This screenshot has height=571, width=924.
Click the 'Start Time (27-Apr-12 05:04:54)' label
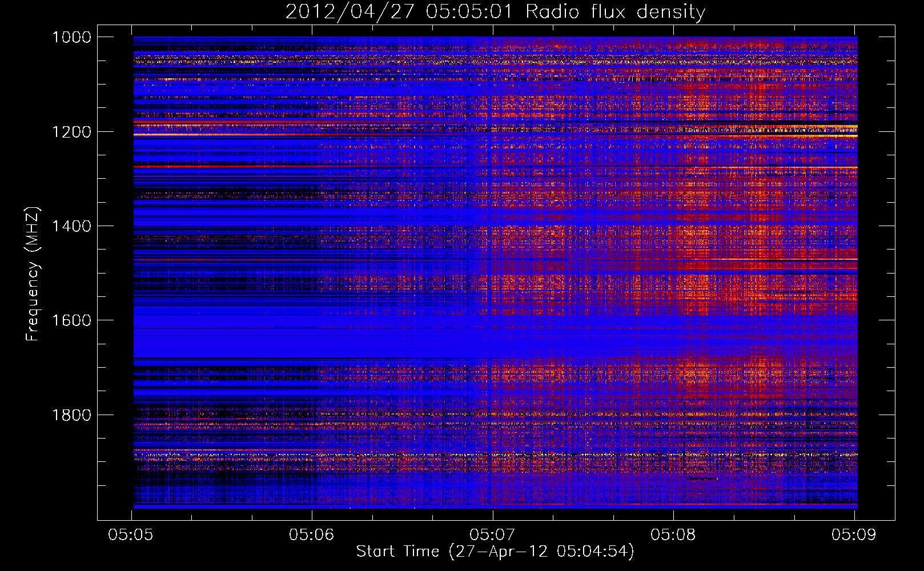(x=495, y=552)
